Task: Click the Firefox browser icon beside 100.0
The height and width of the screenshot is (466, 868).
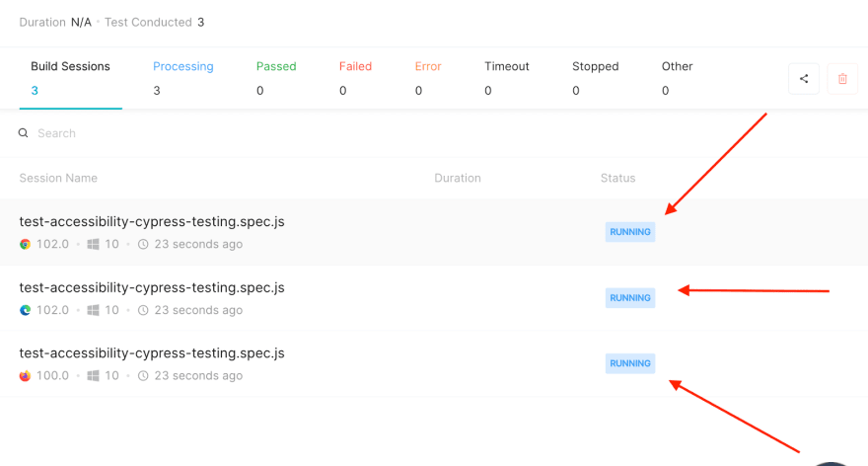Action: (x=25, y=376)
